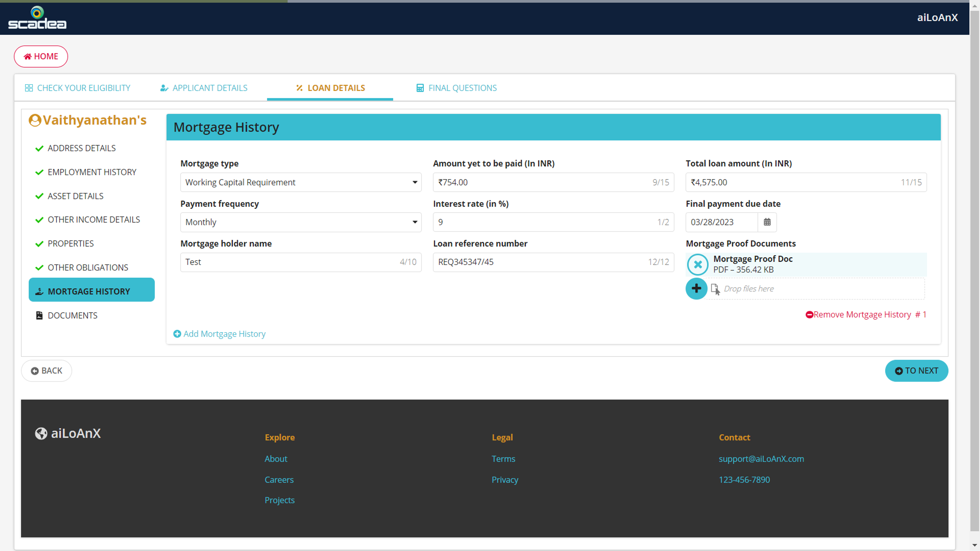The height and width of the screenshot is (551, 980).
Task: Open the Check Your Eligibility tab
Action: click(x=78, y=88)
